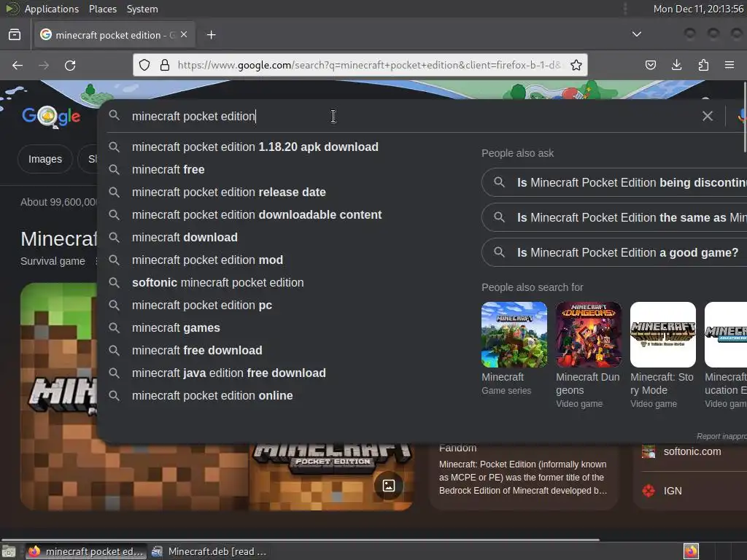747x560 pixels.
Task: Click the Firefox back arrow button
Action: [18, 65]
